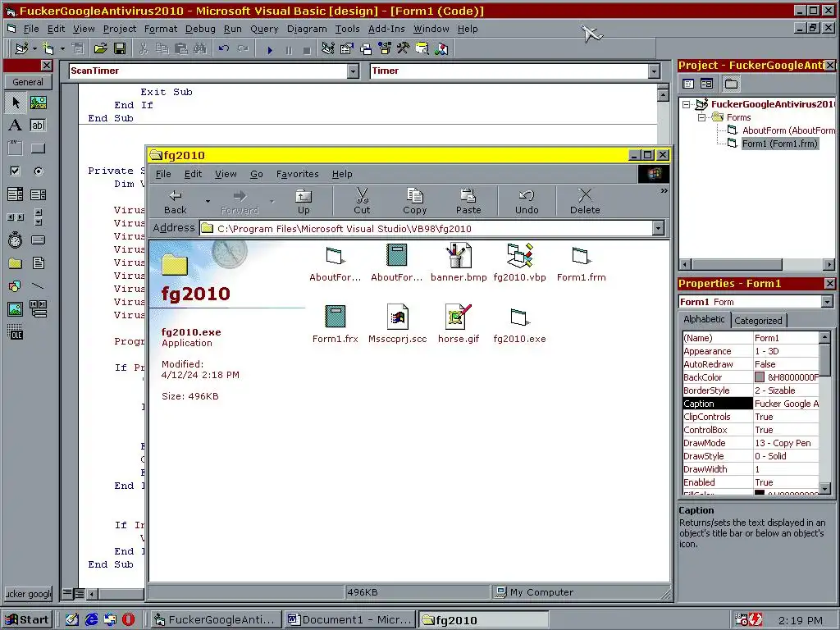The width and height of the screenshot is (840, 630).
Task: Click the Address path field in fg2010
Action: [427, 229]
